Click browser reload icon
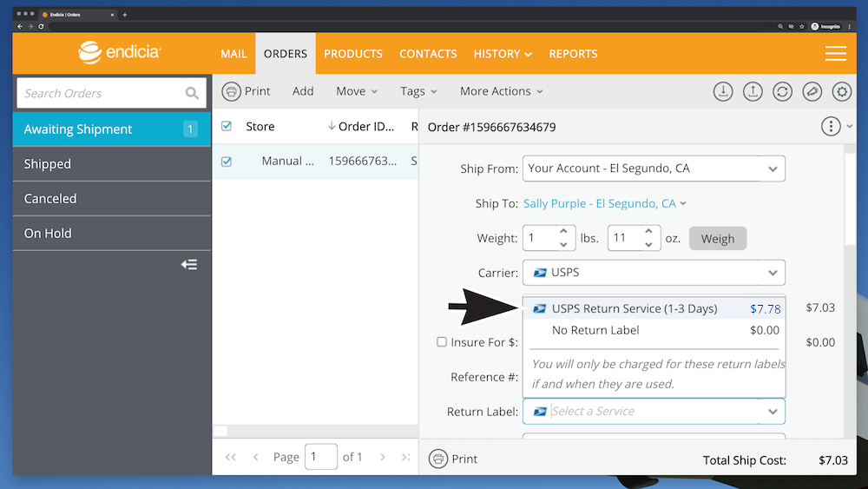 coord(41,26)
